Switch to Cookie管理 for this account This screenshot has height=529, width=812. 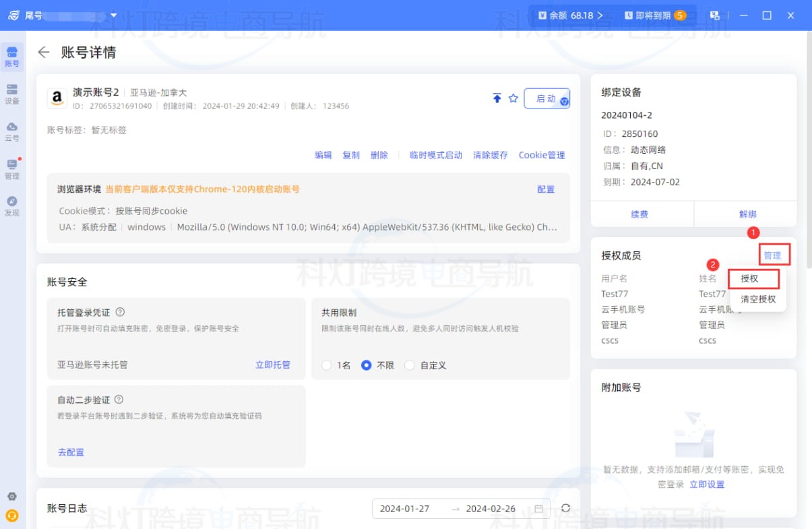pos(542,155)
